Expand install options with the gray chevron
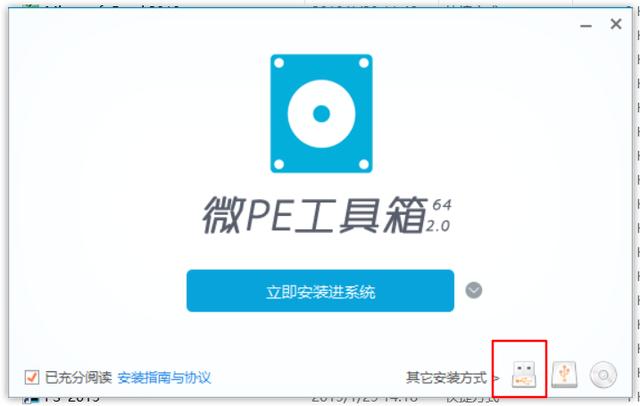The width and height of the screenshot is (640, 406). pos(473,291)
